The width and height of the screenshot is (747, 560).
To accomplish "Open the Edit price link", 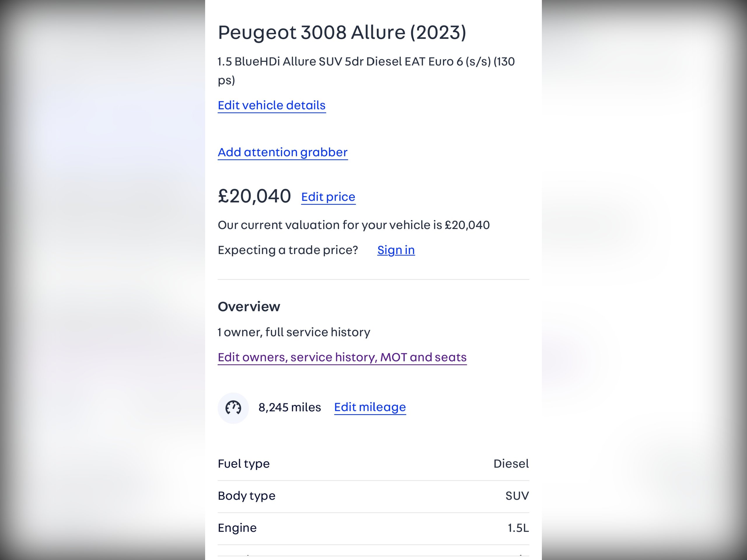I will [328, 197].
